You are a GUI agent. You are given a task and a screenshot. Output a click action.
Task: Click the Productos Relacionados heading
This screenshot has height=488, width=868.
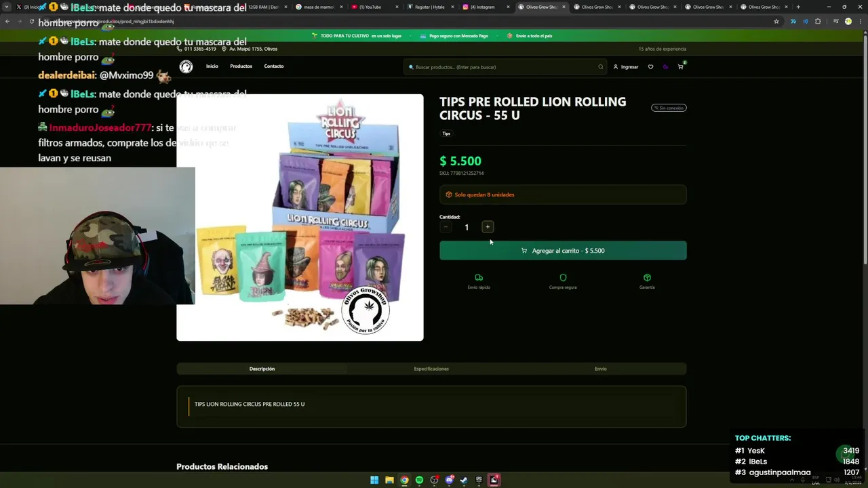(222, 466)
